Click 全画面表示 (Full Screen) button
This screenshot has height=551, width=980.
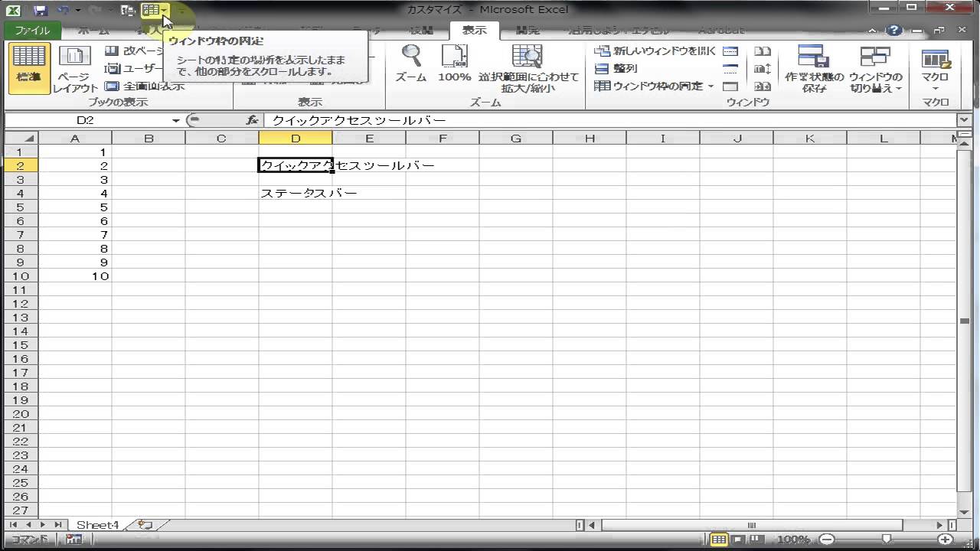coord(144,86)
